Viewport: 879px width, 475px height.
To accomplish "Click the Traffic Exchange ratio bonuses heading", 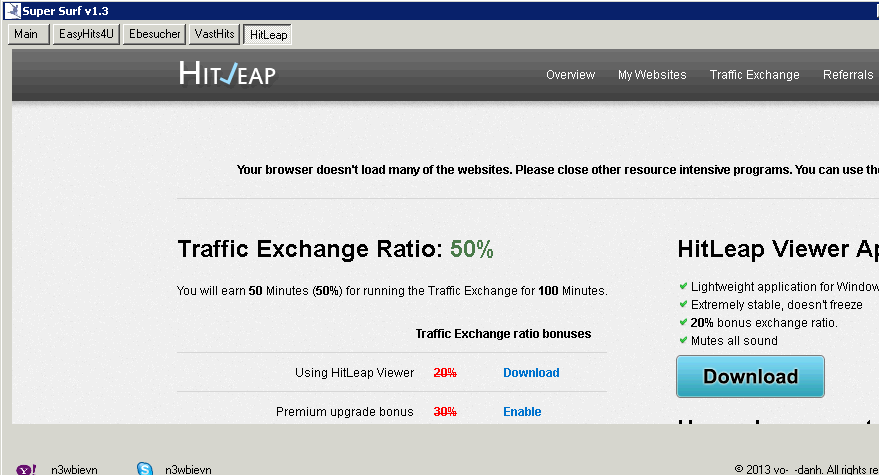I will [503, 334].
